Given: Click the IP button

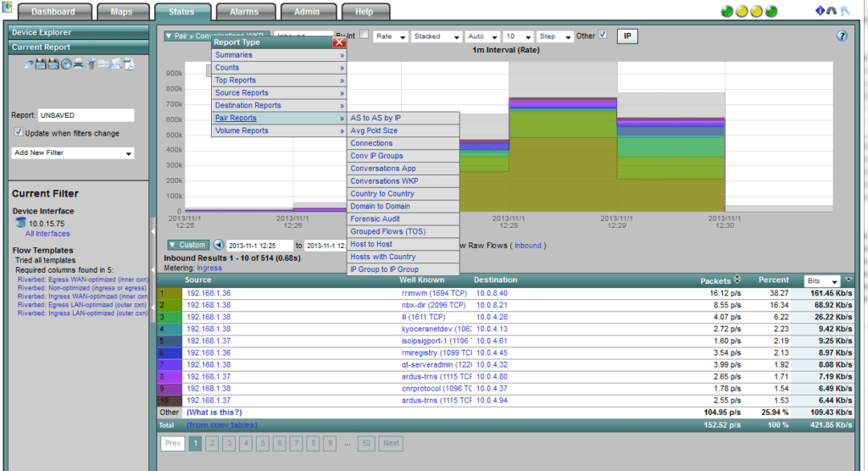Looking at the screenshot, I should (x=628, y=36).
